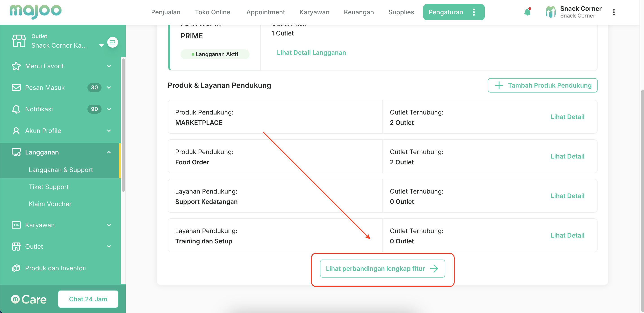Viewport: 644px width, 313px height.
Task: Click the Snack Corner Ka... outlet name
Action: point(59,45)
